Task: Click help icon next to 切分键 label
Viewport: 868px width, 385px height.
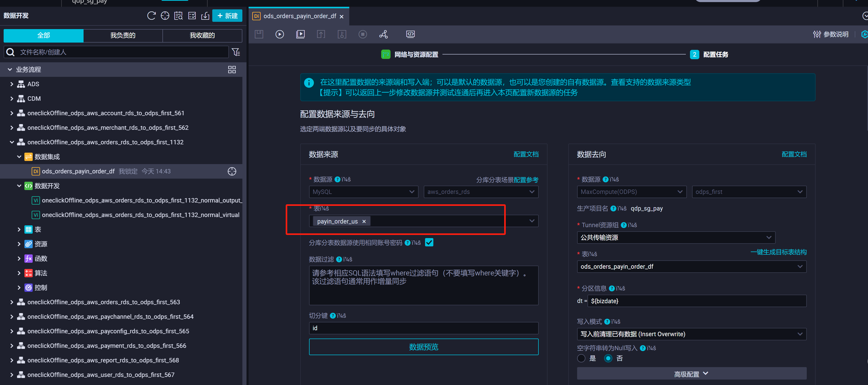Action: click(333, 315)
